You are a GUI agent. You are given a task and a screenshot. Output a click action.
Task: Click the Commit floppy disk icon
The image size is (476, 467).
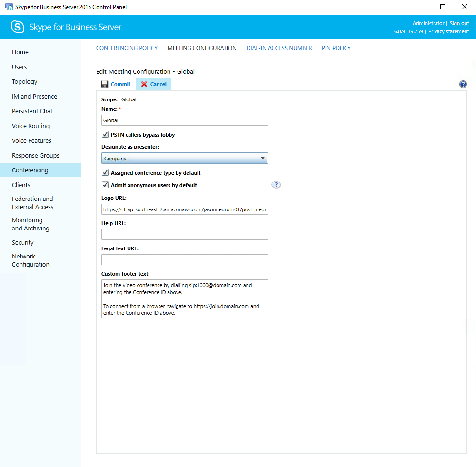104,84
